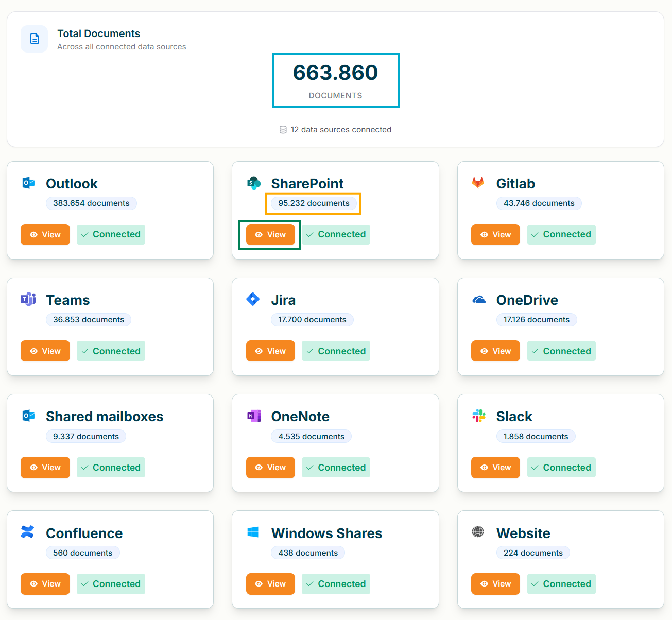The width and height of the screenshot is (672, 620).
Task: Click the "9.337 documents" count
Action: click(x=86, y=437)
